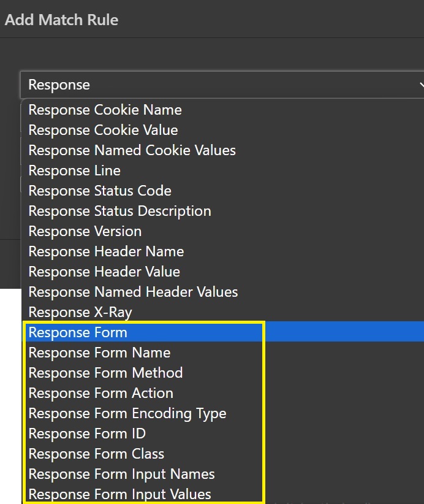Image resolution: width=424 pixels, height=504 pixels.
Task: Choose Response Cookie Value from list
Action: (x=103, y=131)
